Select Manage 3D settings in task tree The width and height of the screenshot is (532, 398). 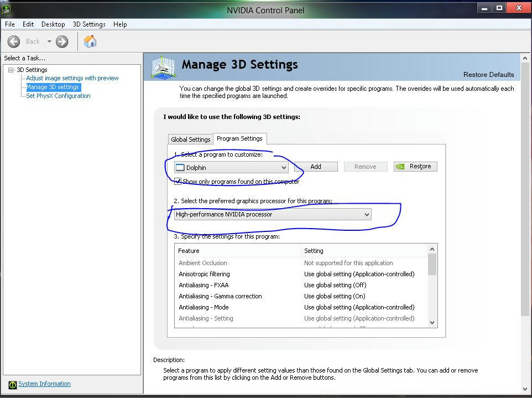coord(53,87)
